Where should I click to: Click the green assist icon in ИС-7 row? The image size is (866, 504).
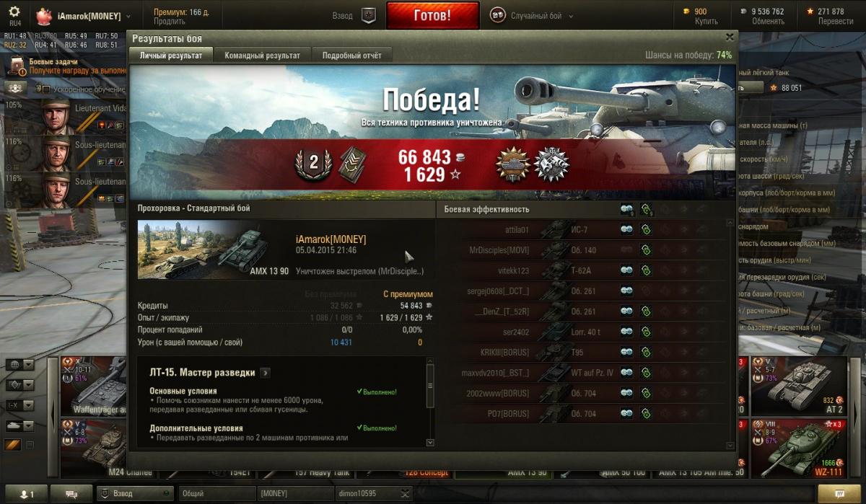[x=646, y=230]
